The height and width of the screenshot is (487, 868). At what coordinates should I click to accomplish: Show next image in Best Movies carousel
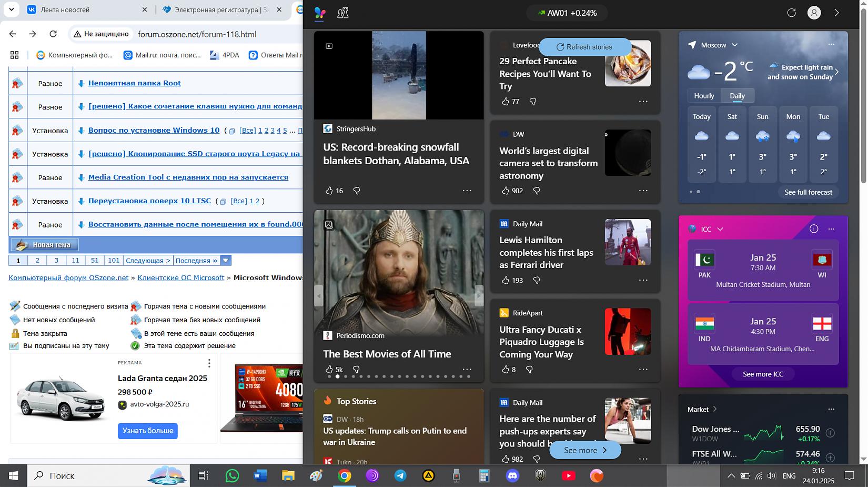pos(479,296)
